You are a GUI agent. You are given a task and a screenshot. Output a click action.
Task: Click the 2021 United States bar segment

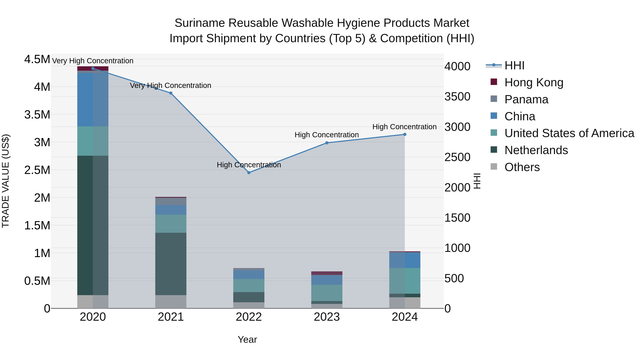[171, 224]
